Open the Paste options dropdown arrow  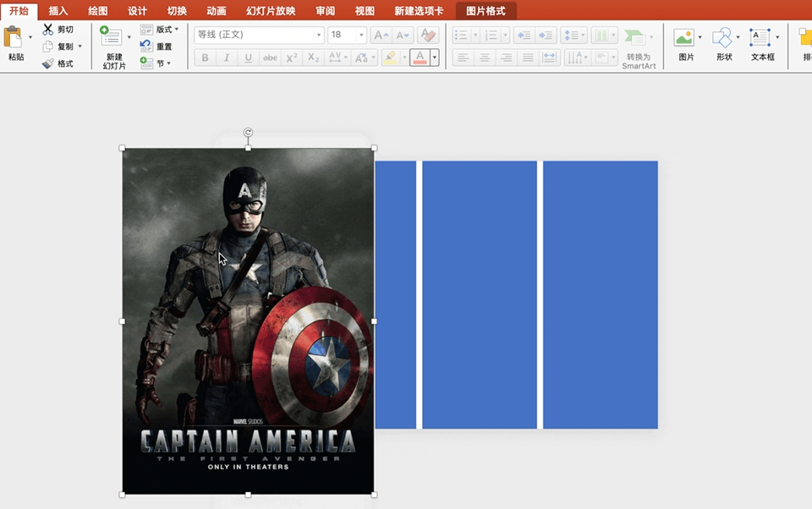[x=30, y=37]
